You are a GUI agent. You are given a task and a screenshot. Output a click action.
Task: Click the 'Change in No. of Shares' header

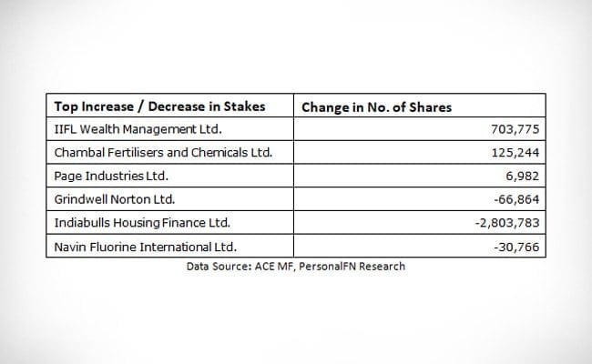(376, 106)
